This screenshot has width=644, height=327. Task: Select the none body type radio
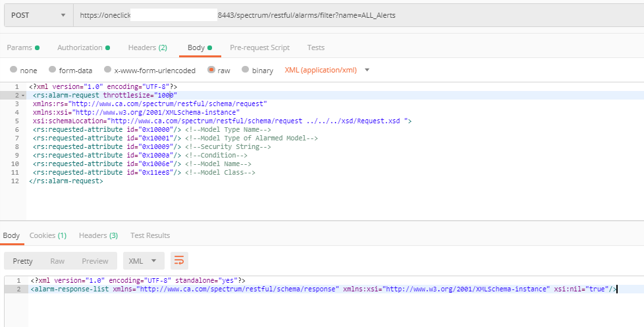[14, 69]
